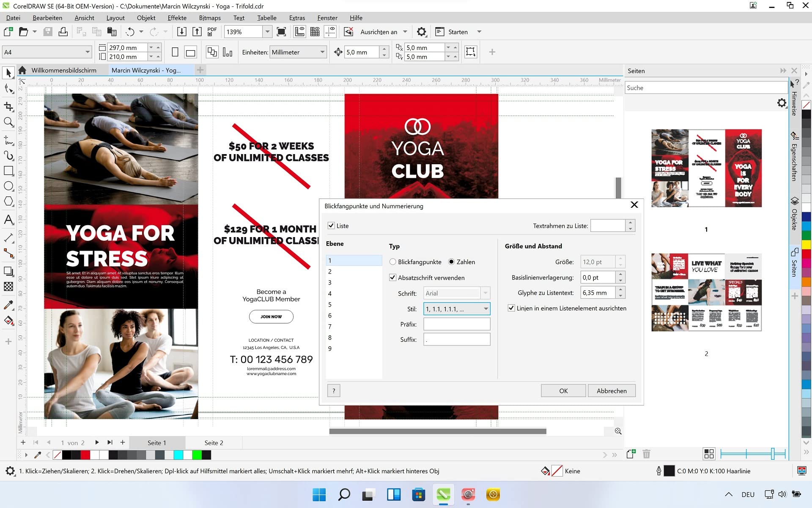
Task: Open Microsoft Store from taskbar
Action: pos(418,494)
